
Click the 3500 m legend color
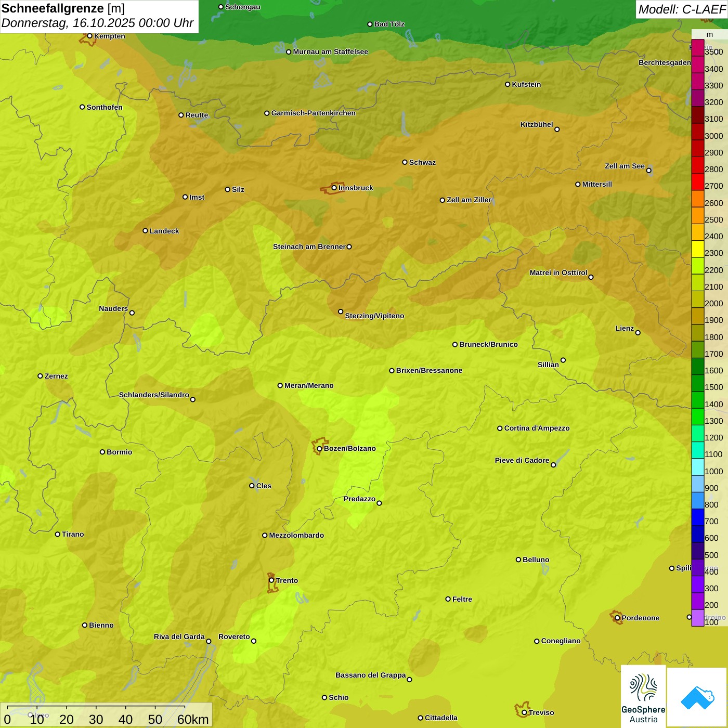(698, 48)
